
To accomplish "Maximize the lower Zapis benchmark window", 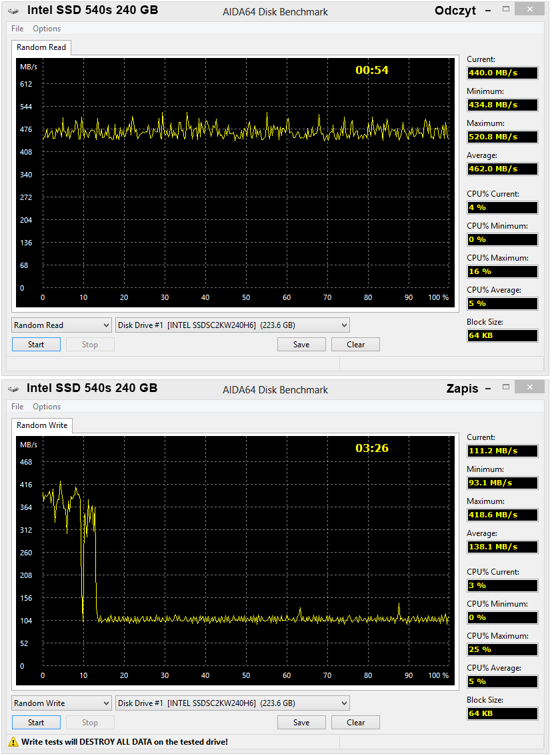I will coord(506,387).
